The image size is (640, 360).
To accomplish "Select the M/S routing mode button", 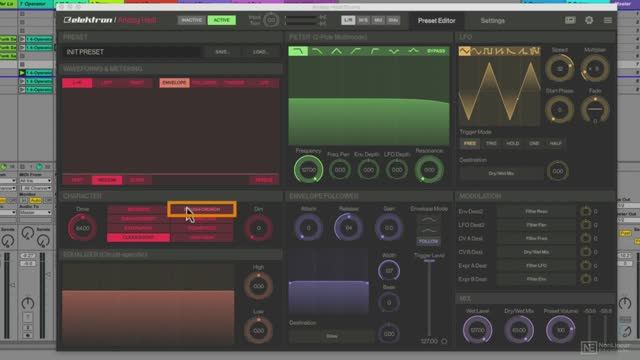I will click(363, 20).
